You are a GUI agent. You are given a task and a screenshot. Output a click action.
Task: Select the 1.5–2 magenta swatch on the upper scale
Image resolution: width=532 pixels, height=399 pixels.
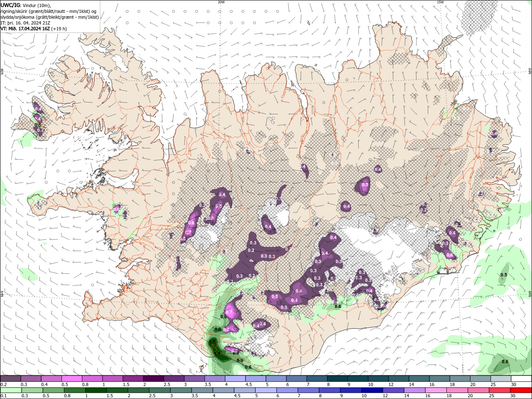pyautogui.click(x=133, y=379)
